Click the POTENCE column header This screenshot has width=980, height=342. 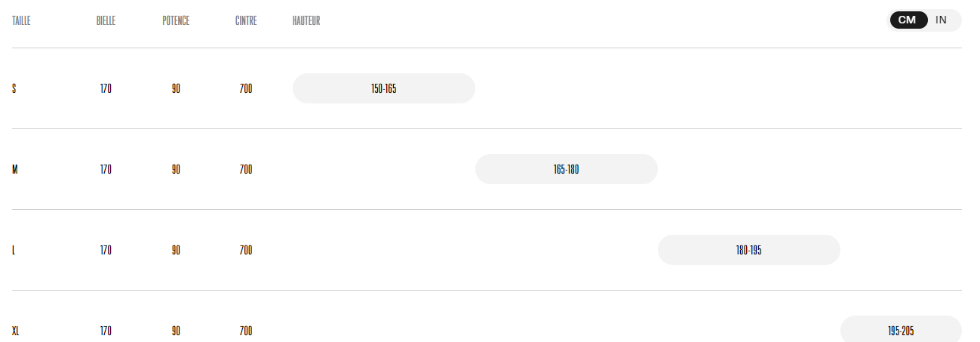(x=176, y=21)
